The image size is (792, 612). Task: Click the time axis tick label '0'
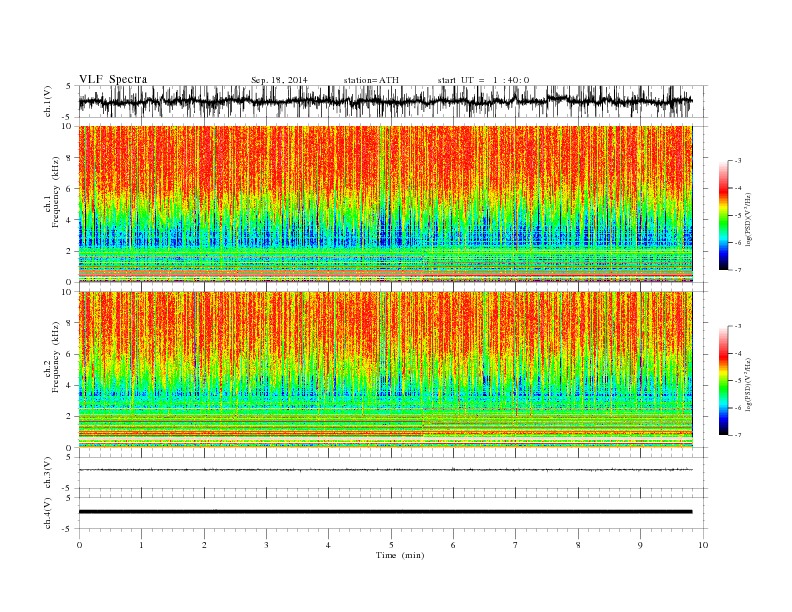coord(79,545)
